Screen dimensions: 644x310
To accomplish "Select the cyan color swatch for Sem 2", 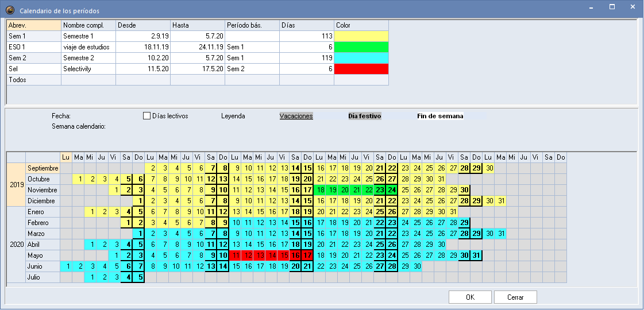I will click(x=361, y=58).
